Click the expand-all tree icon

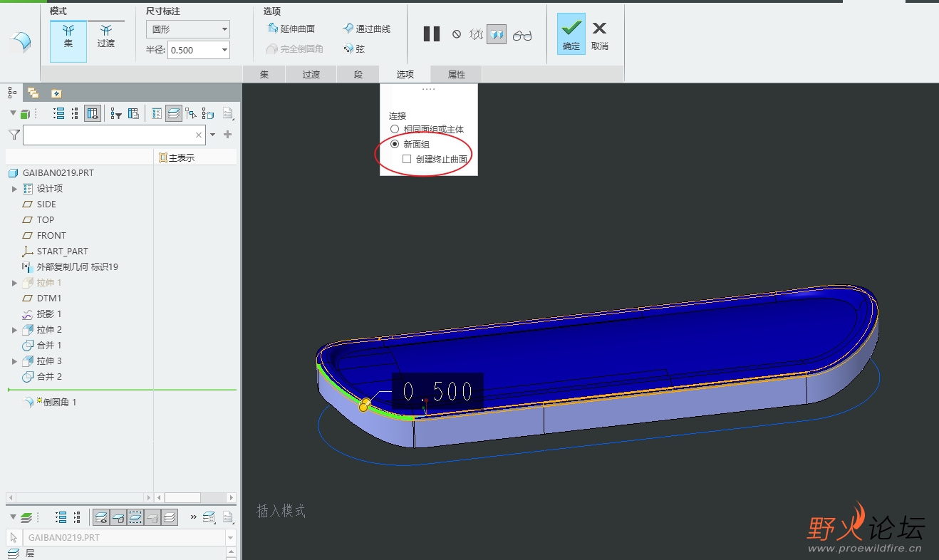[60, 113]
